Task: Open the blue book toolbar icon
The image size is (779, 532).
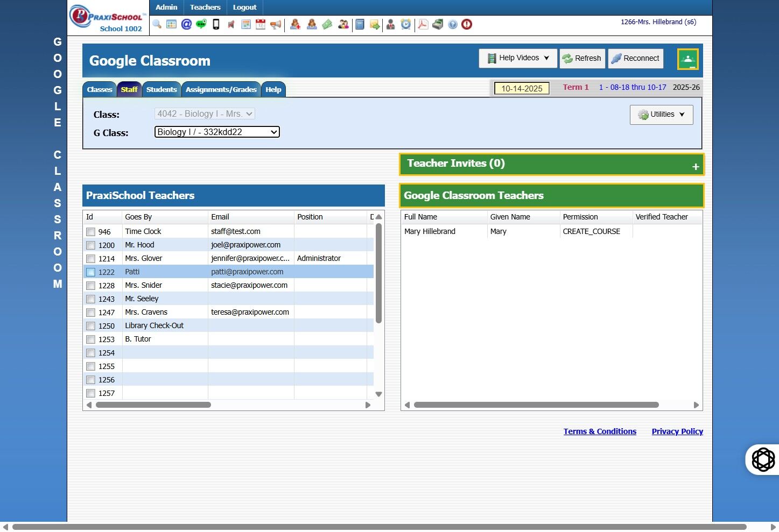Action: [x=360, y=24]
